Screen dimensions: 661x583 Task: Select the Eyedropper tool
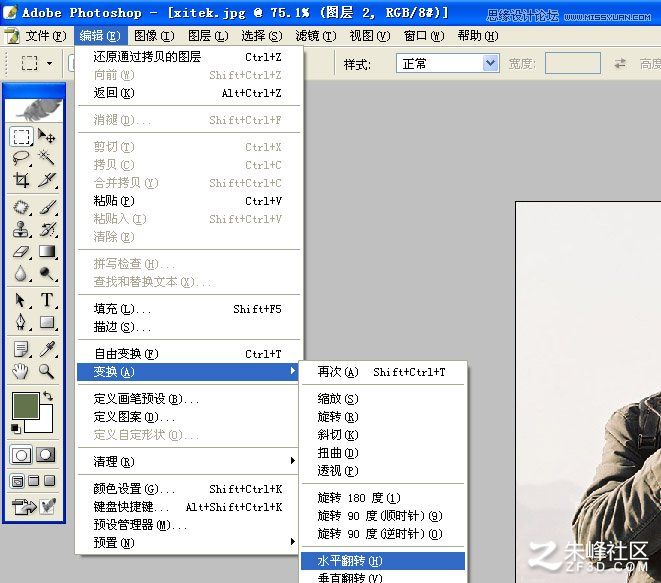click(x=47, y=349)
